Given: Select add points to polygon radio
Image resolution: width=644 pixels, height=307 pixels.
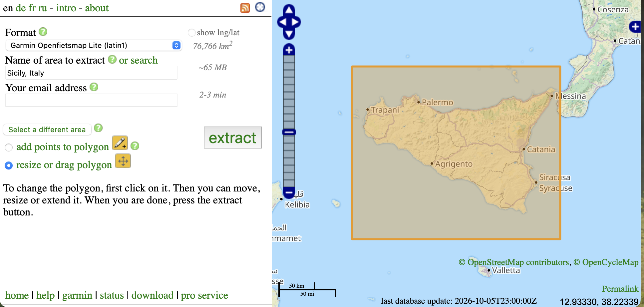Looking at the screenshot, I should pyautogui.click(x=9, y=148).
